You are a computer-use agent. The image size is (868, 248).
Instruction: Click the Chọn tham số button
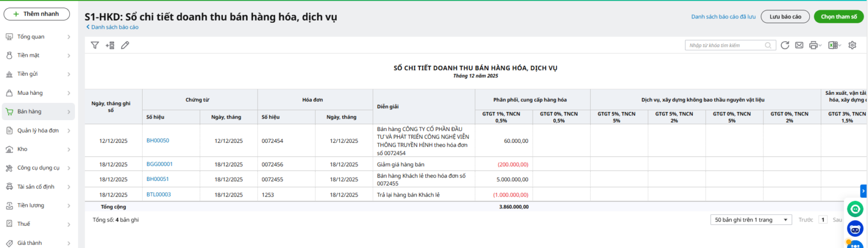click(x=838, y=17)
